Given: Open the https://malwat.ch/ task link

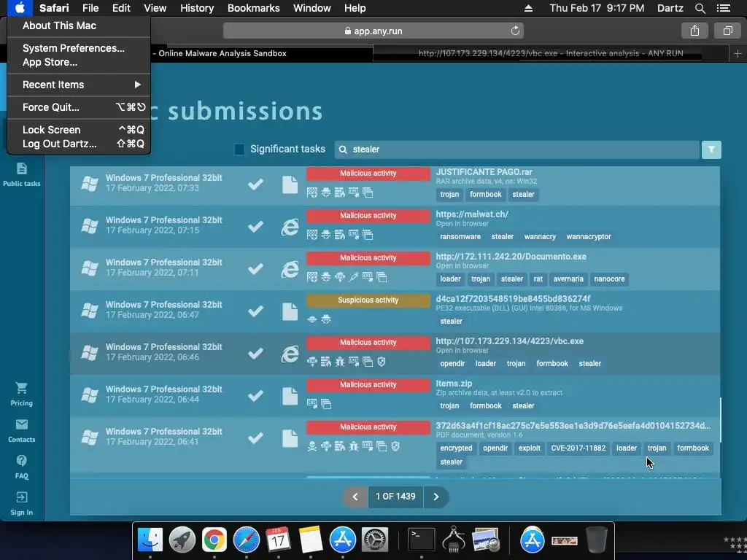Looking at the screenshot, I should coord(472,214).
